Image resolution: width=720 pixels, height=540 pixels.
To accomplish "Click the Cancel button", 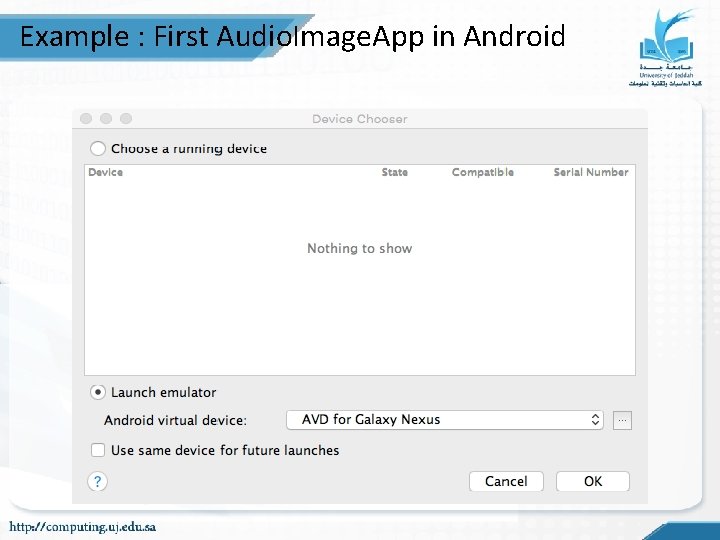I will coord(506,481).
